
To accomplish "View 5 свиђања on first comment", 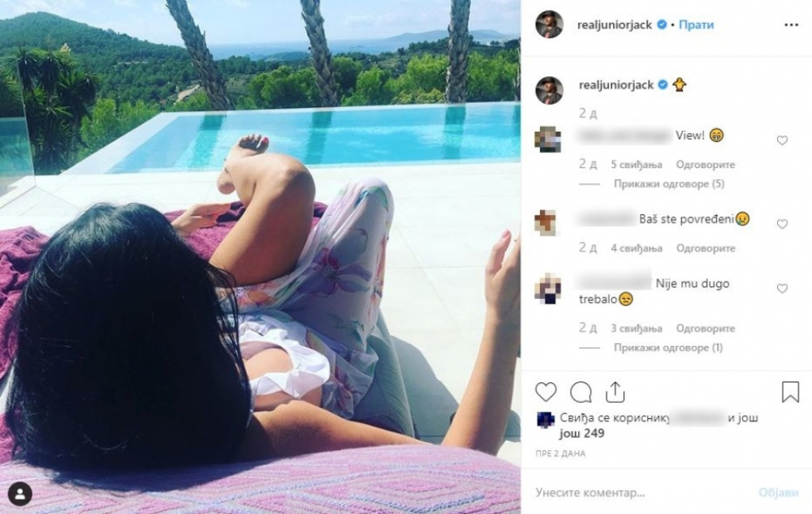I will tap(636, 165).
